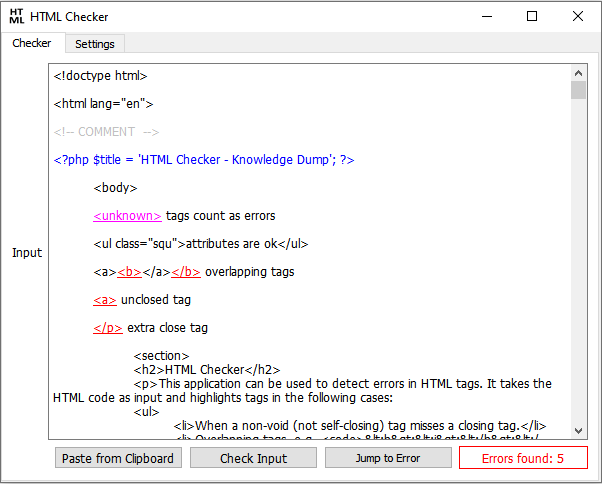Click the HTML Checker app icon in title bar
This screenshot has width=602, height=484.
pos(17,16)
